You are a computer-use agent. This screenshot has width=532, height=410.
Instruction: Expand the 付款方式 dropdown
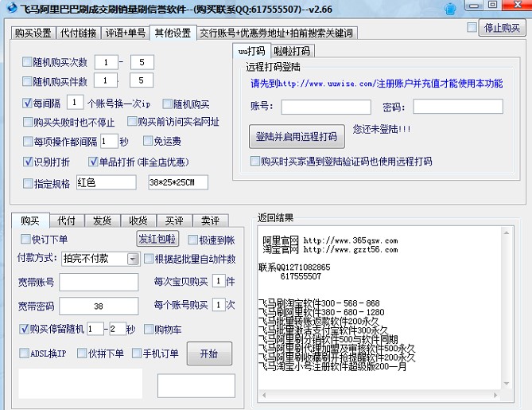coord(133,260)
